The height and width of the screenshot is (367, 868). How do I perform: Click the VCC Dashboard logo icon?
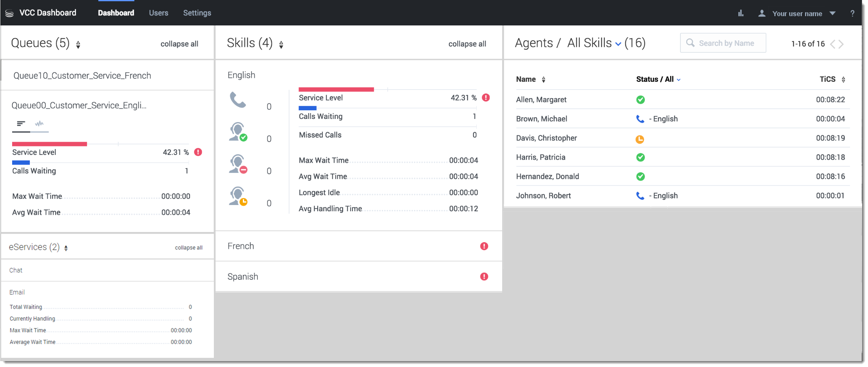(x=9, y=13)
